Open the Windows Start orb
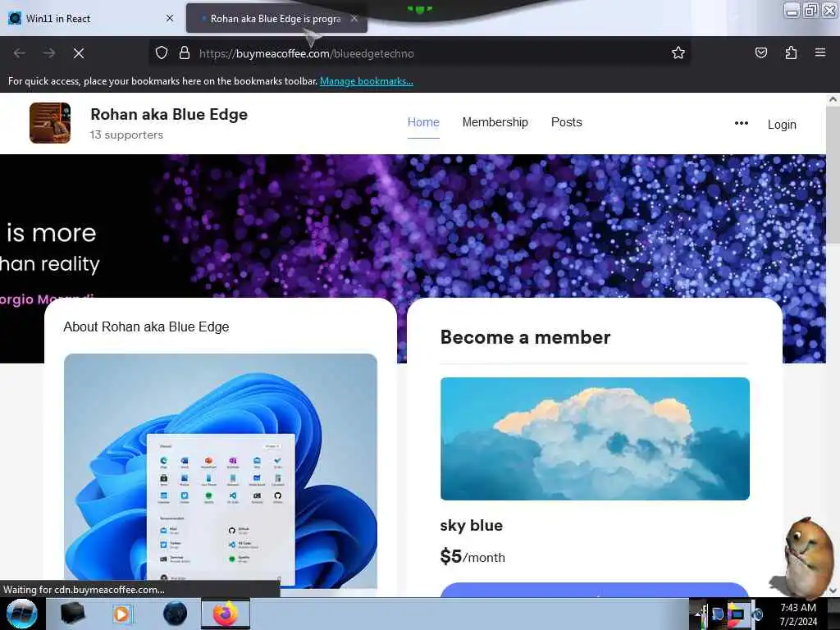The image size is (840, 630). tap(21, 614)
